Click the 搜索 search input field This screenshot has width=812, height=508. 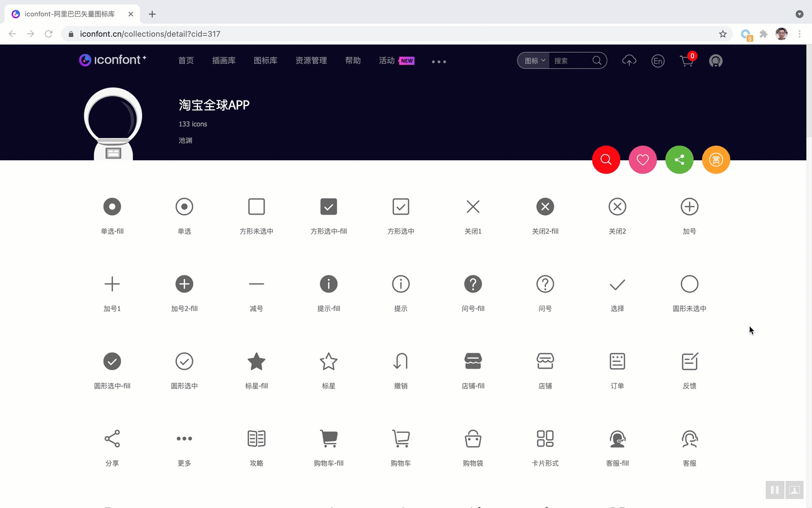click(x=571, y=60)
